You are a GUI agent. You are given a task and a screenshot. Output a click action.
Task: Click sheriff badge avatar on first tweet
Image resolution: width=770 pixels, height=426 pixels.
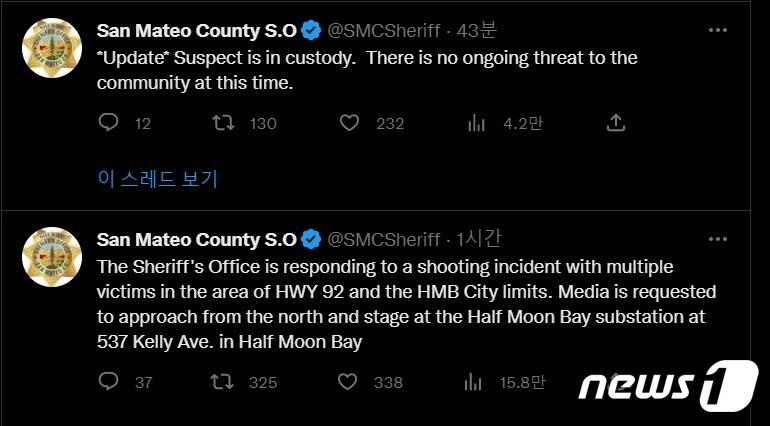click(52, 50)
